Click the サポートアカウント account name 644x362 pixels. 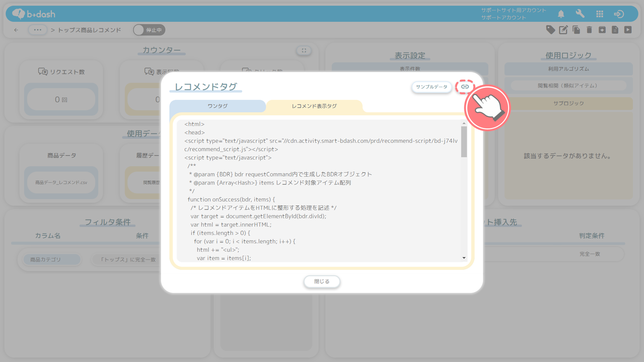pos(504,18)
